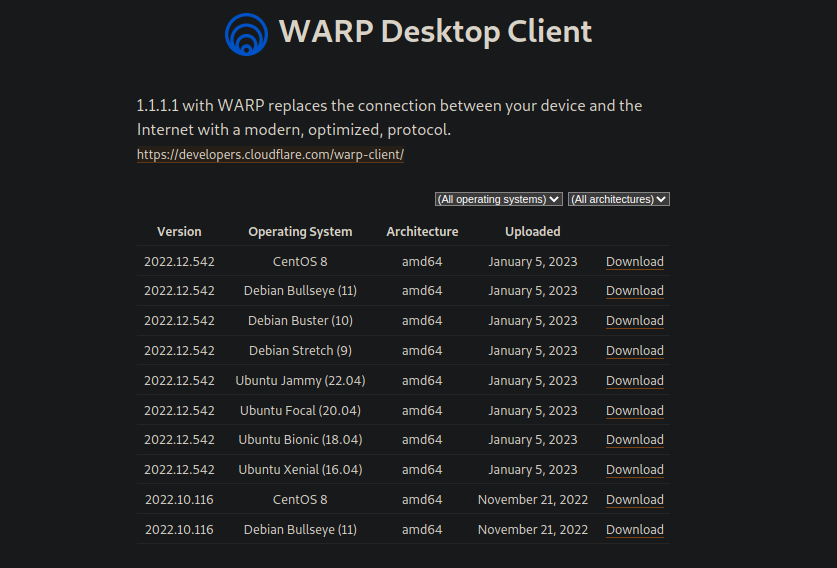Download CentOS 8 version 2022.10.116

[635, 499]
